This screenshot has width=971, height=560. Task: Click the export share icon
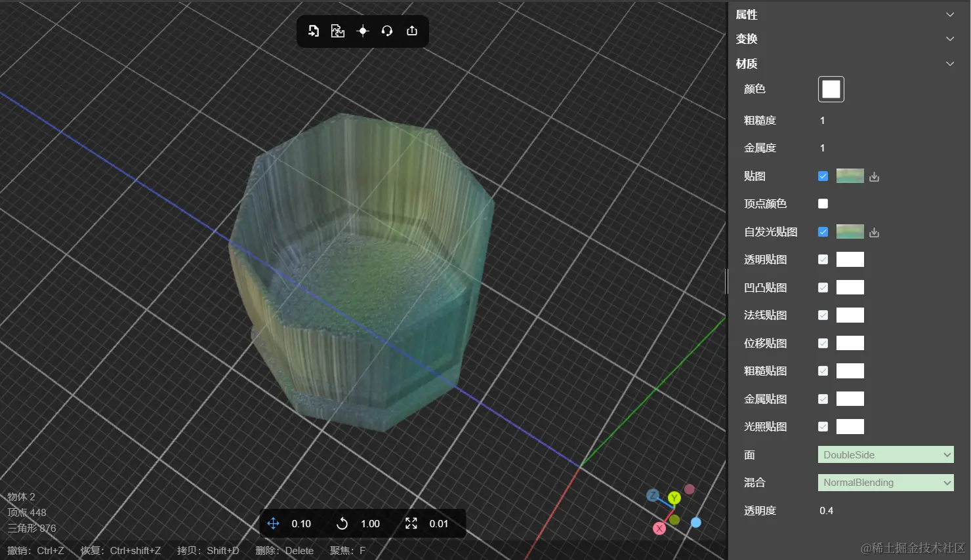pyautogui.click(x=412, y=31)
